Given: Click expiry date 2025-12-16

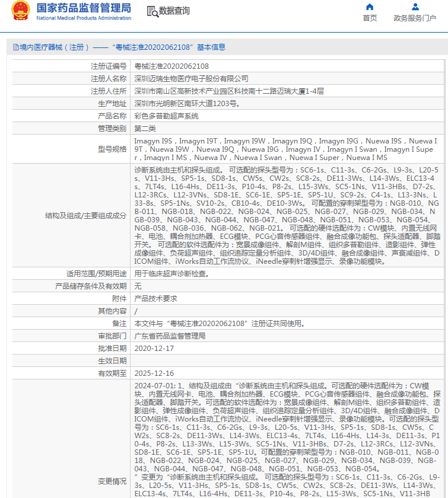Looking at the screenshot, I should [x=154, y=373].
